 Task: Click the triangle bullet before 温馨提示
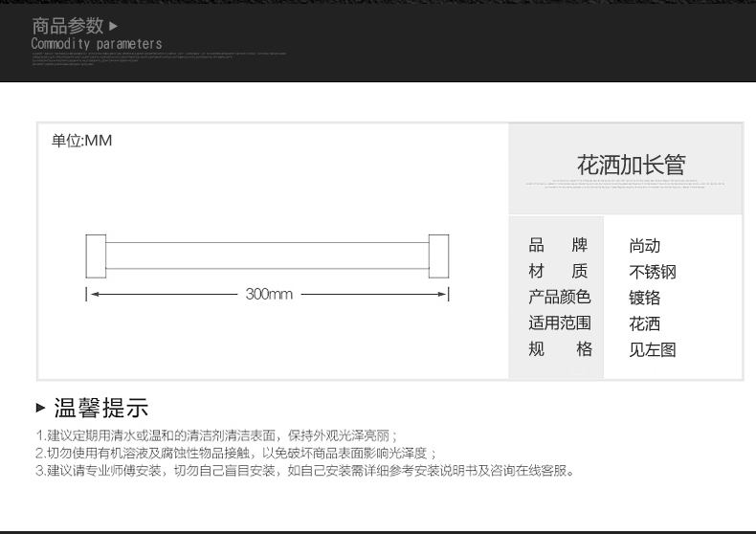(x=40, y=408)
